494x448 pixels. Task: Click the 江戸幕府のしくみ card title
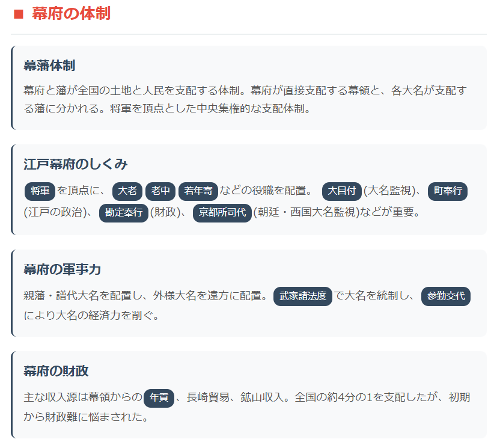click(x=76, y=164)
